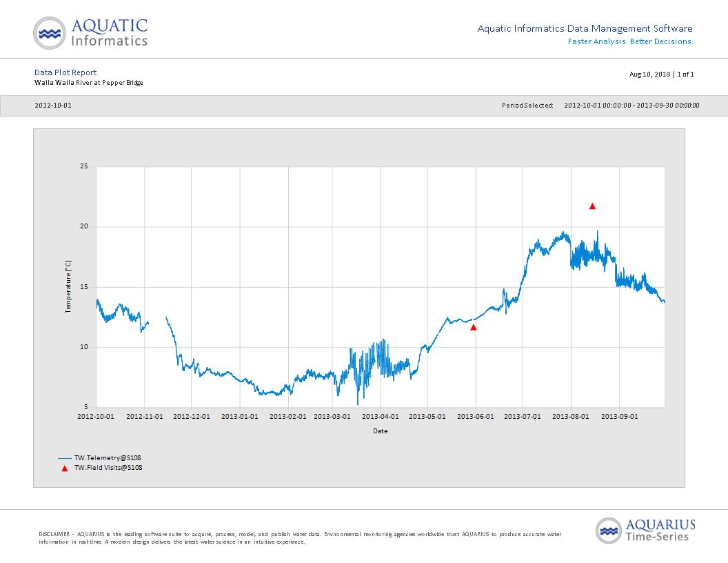Click the 10 y-axis tick label

pos(84,347)
